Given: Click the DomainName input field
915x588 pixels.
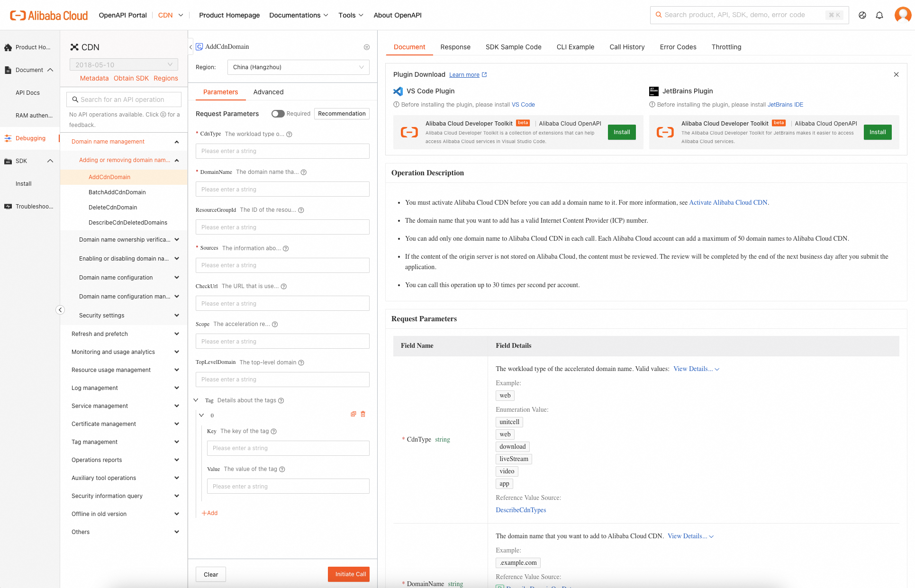Looking at the screenshot, I should tap(282, 189).
